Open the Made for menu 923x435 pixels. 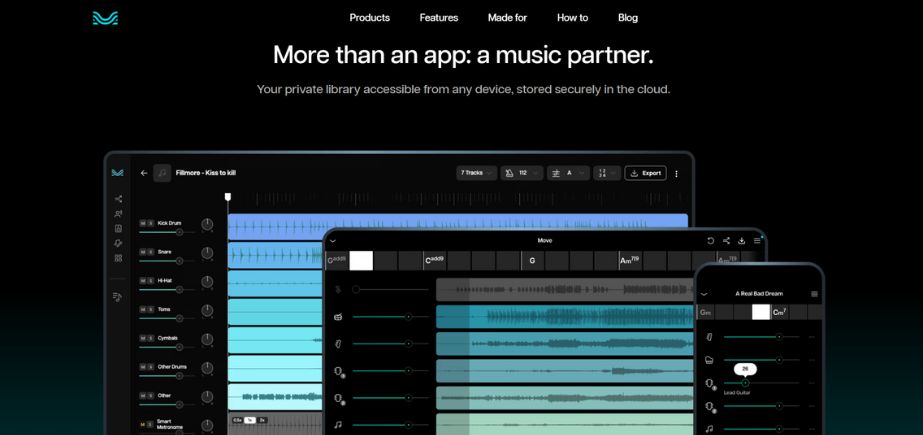(507, 18)
